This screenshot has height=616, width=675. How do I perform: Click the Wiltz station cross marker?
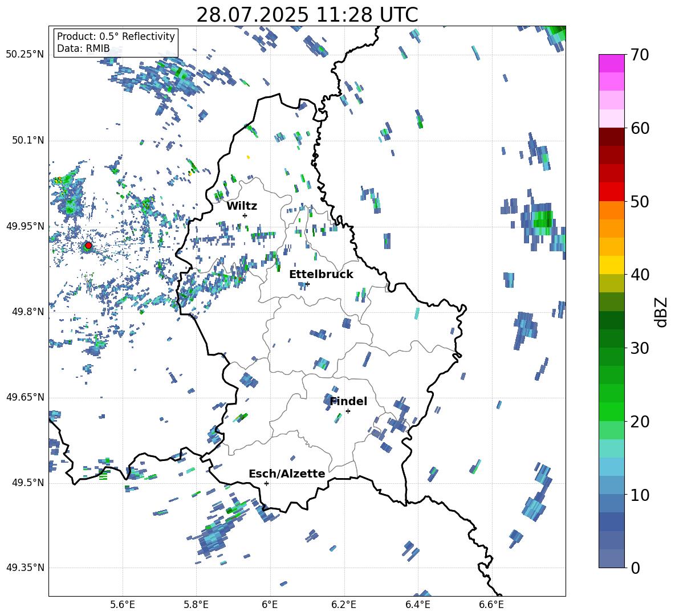(245, 215)
